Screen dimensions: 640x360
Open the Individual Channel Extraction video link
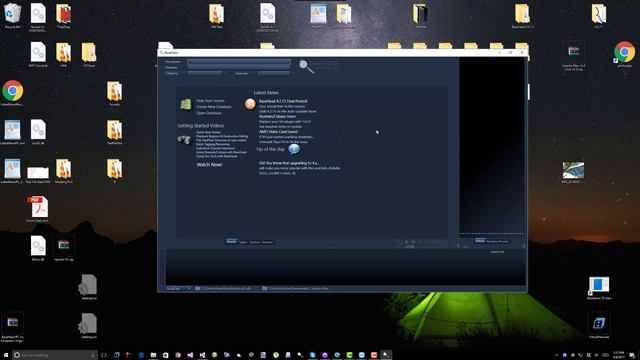pyautogui.click(x=216, y=148)
